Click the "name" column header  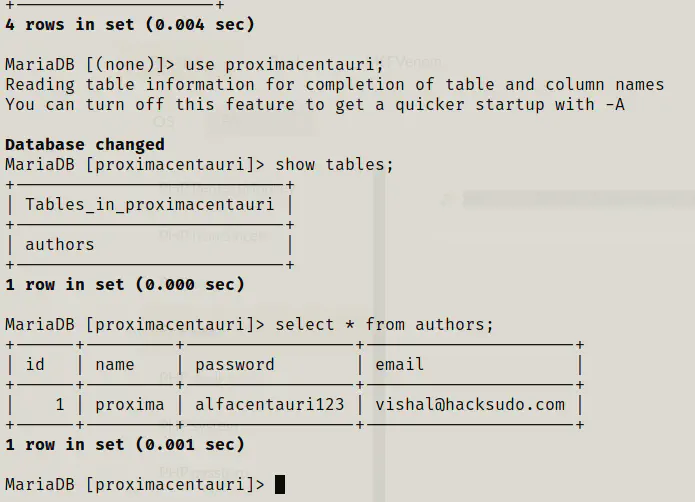click(x=115, y=365)
